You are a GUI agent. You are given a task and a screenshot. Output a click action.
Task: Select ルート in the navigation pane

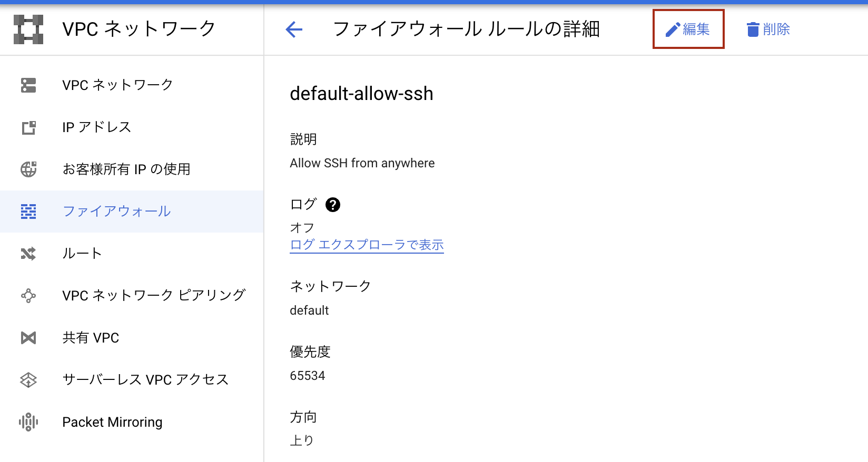point(82,253)
